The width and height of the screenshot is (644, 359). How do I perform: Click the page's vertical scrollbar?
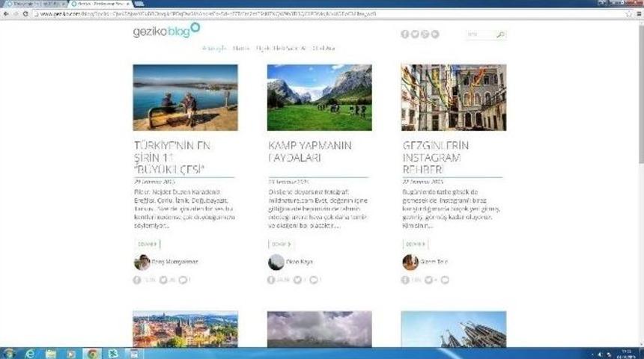point(640,112)
